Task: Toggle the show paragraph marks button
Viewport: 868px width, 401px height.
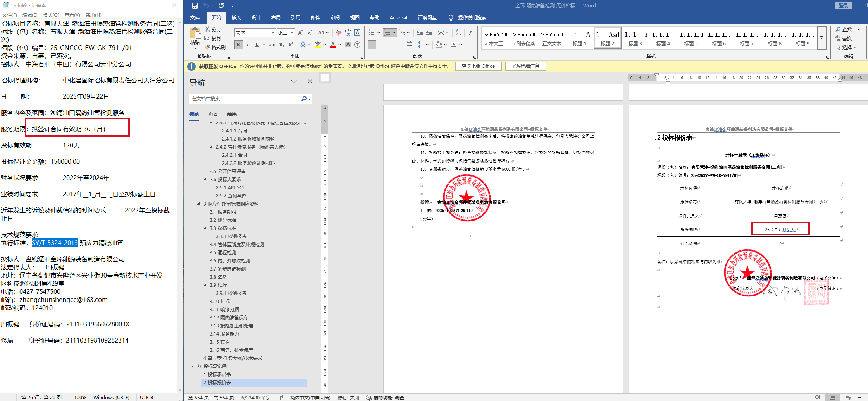Action: 470,33
